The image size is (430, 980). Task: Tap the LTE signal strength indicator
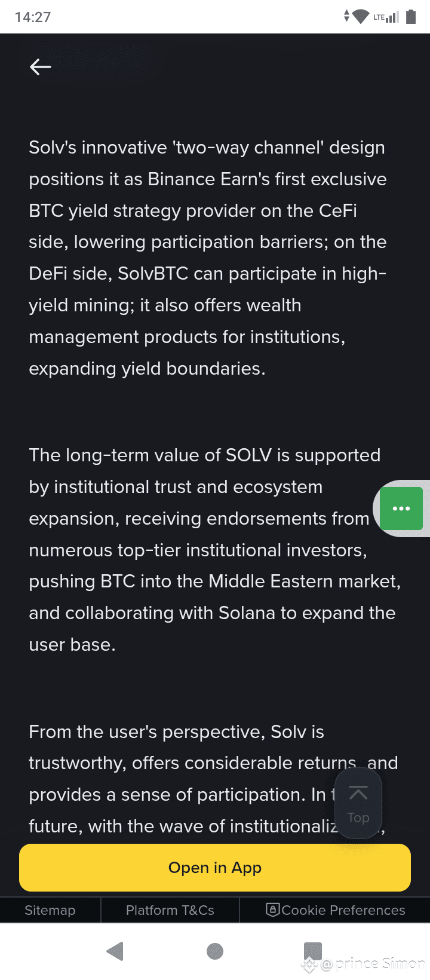pos(386,17)
